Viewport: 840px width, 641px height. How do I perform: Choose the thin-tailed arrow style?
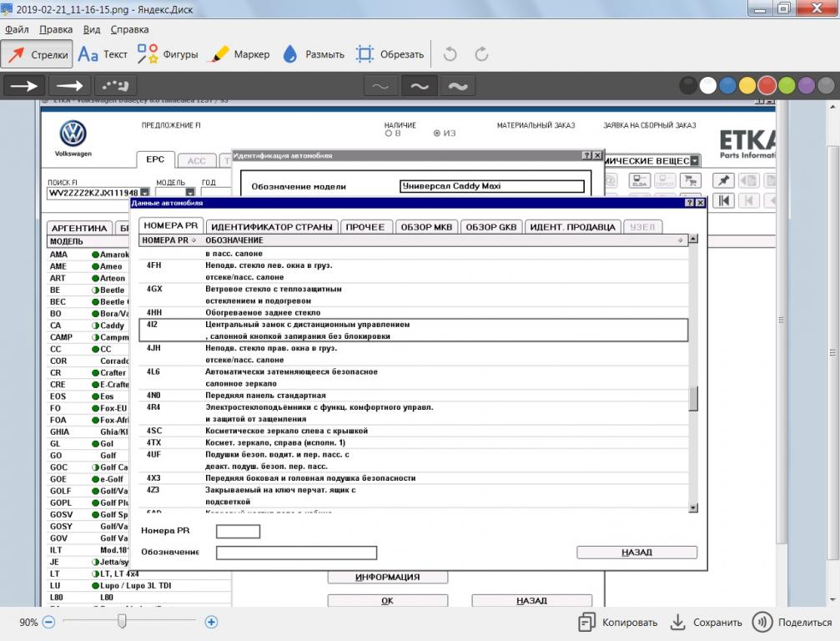click(x=69, y=86)
